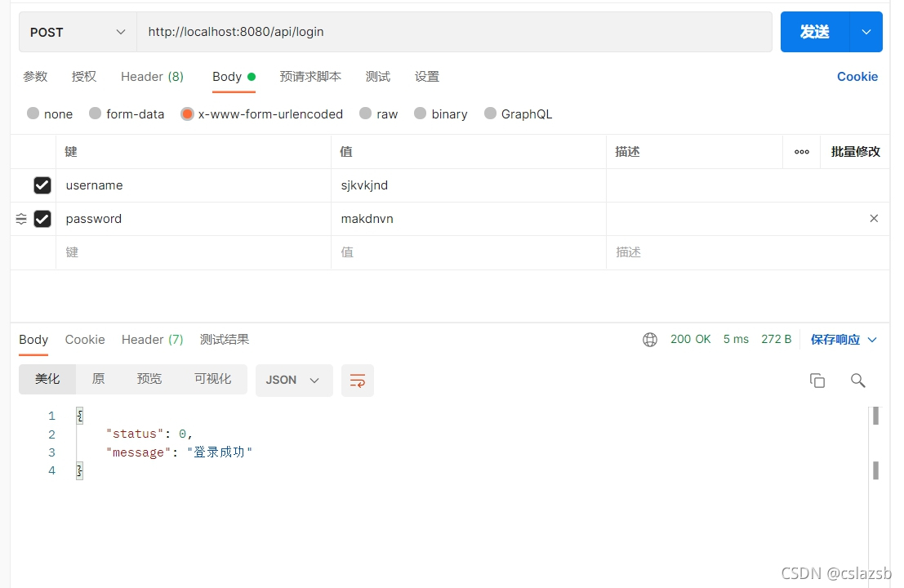Open the 预请求脚本 tab
Screen dimensions: 904x588
point(310,77)
